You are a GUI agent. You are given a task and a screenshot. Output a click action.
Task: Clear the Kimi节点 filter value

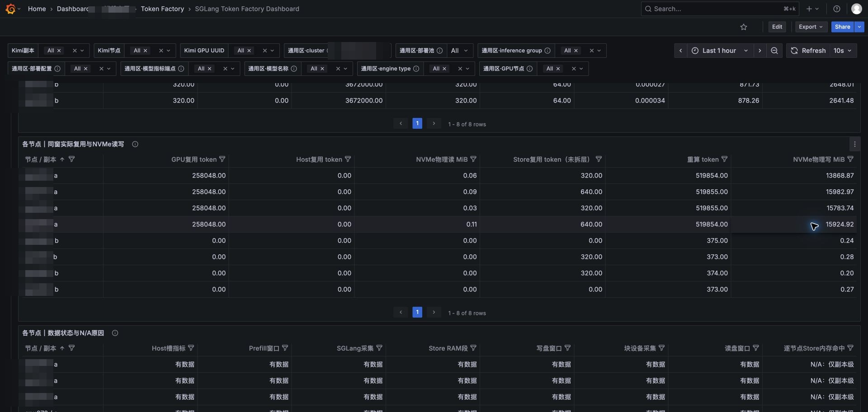point(161,51)
